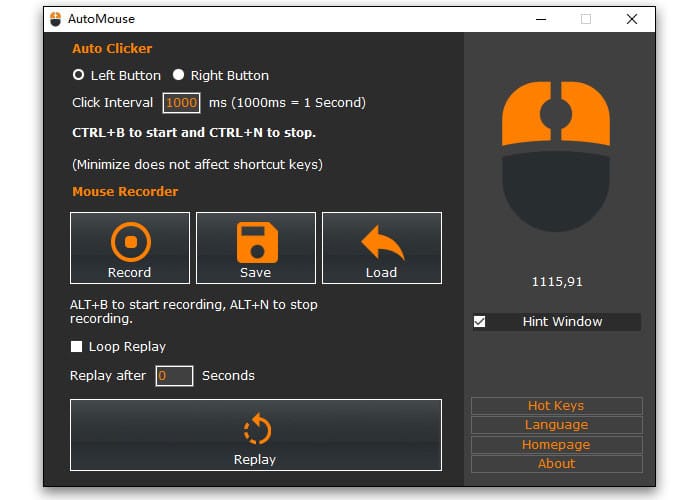The height and width of the screenshot is (500, 700).
Task: Open the Language menu
Action: (556, 425)
